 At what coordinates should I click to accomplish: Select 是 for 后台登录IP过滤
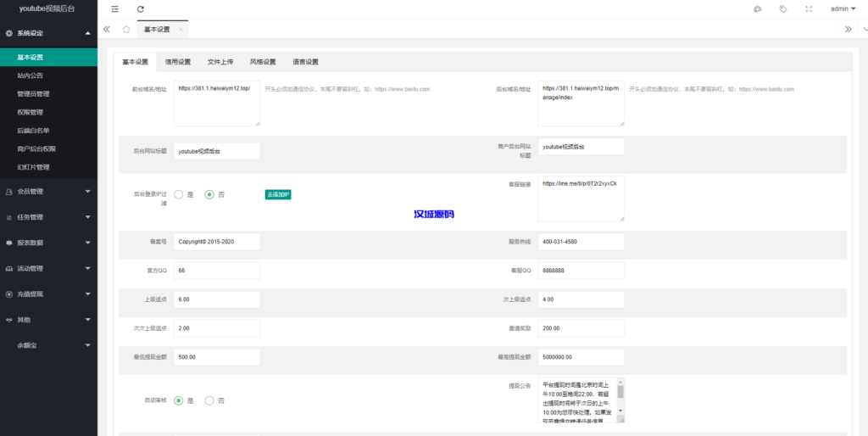tap(179, 194)
